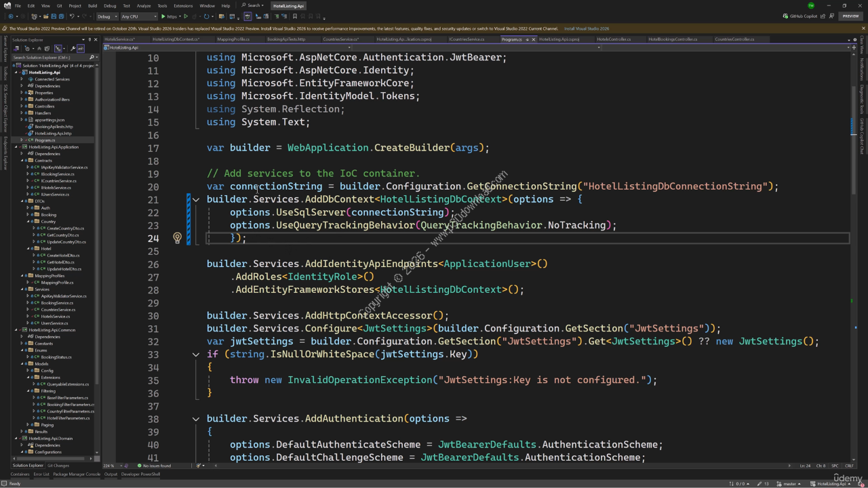Click the lightbulb quick actions icon on line 24
This screenshot has width=868, height=488.
[x=178, y=238]
